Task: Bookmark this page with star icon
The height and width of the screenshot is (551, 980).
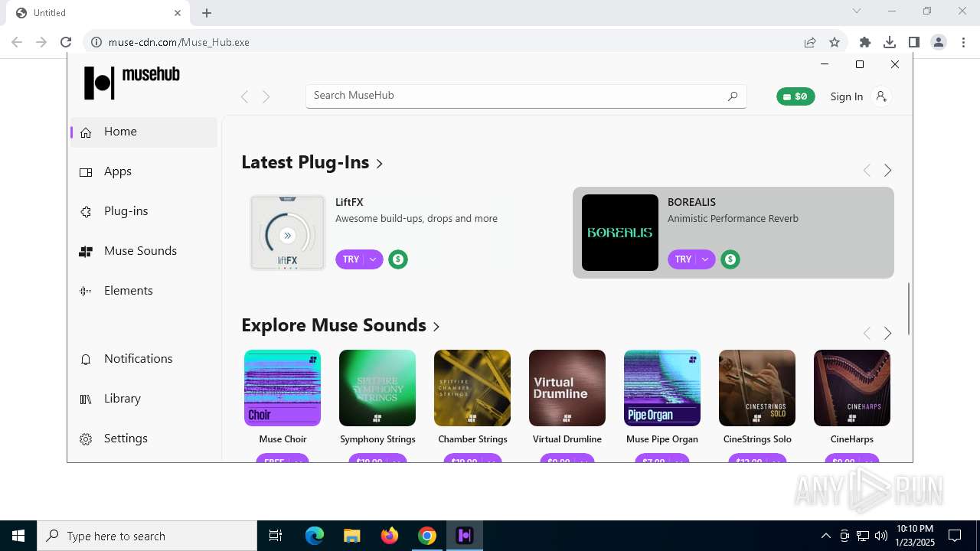Action: coord(835,42)
